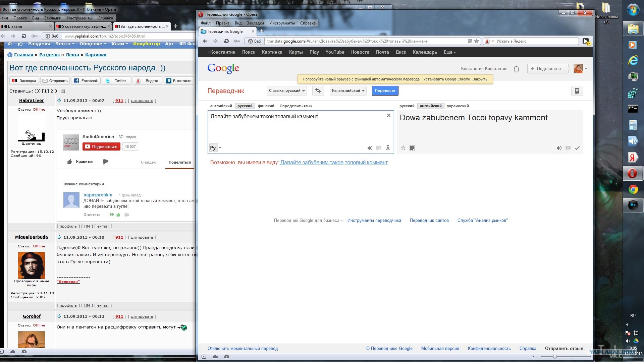The width and height of the screenshot is (644, 362).
Task: Open Yandex search engine selector dropdown
Action: [489, 41]
